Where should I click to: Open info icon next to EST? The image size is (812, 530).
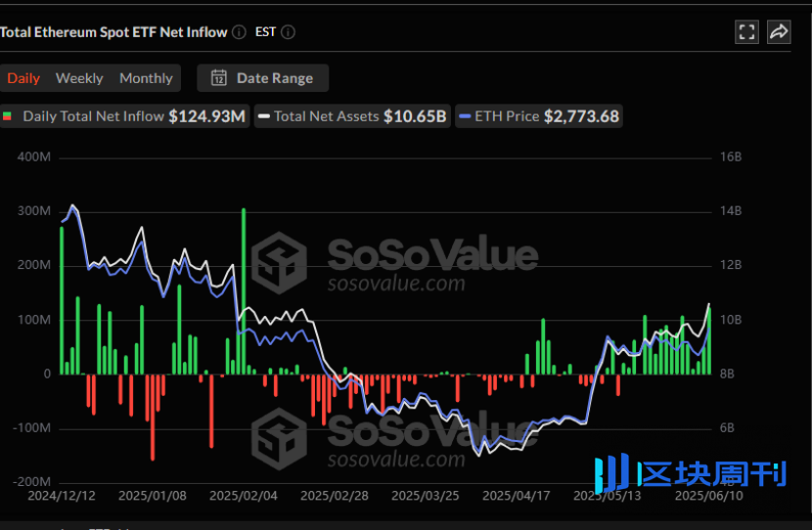point(288,32)
